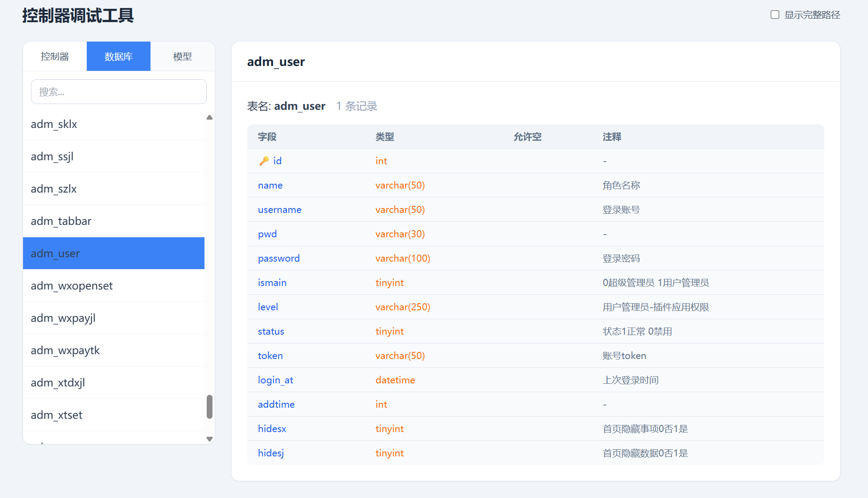Enable the 显示完整路径 checkbox
868x498 pixels.
pos(775,15)
